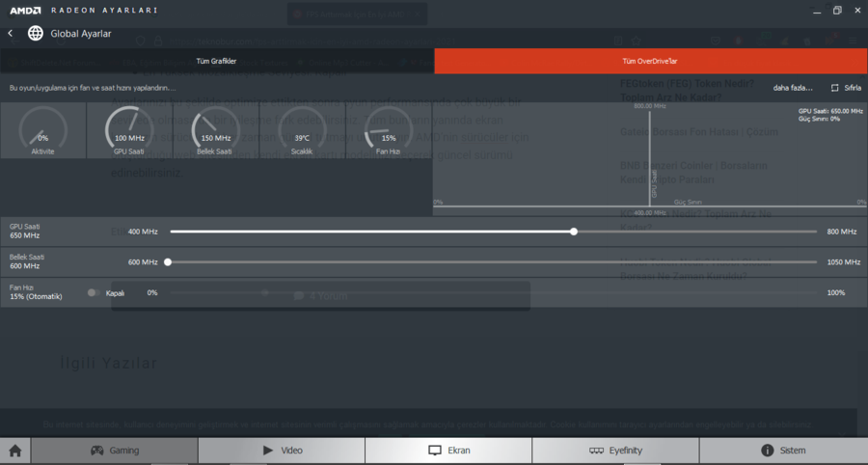Click the Video play icon
The image size is (868, 465).
(x=268, y=451)
